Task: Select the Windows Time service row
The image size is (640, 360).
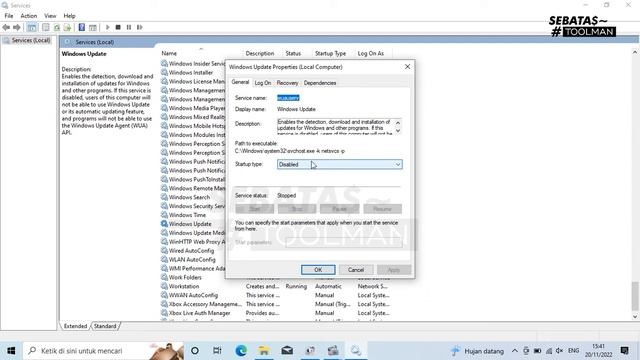Action: pos(187,215)
